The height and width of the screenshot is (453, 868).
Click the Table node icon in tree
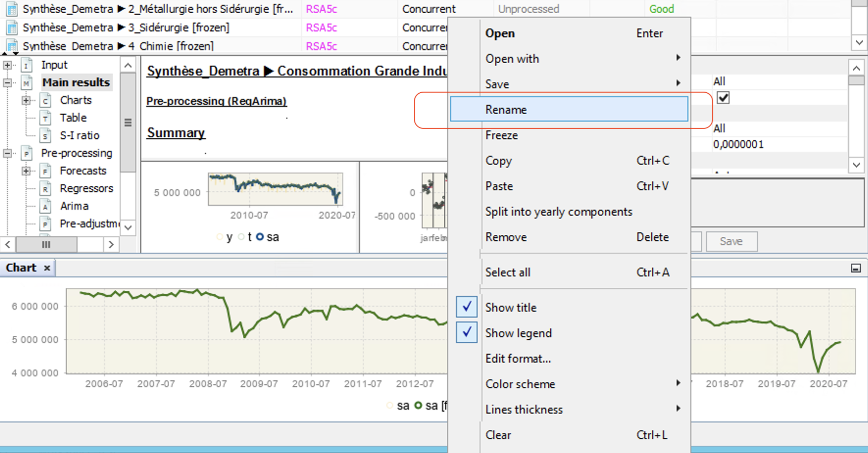click(x=46, y=118)
